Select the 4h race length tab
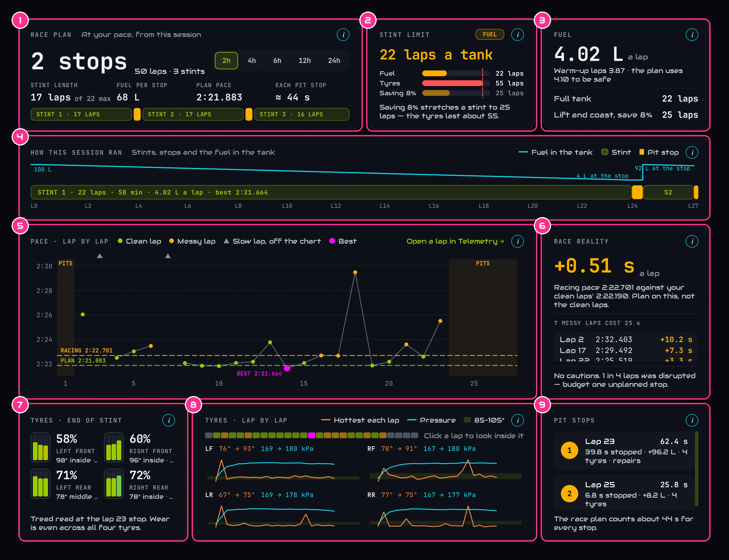The image size is (729, 560). [252, 61]
